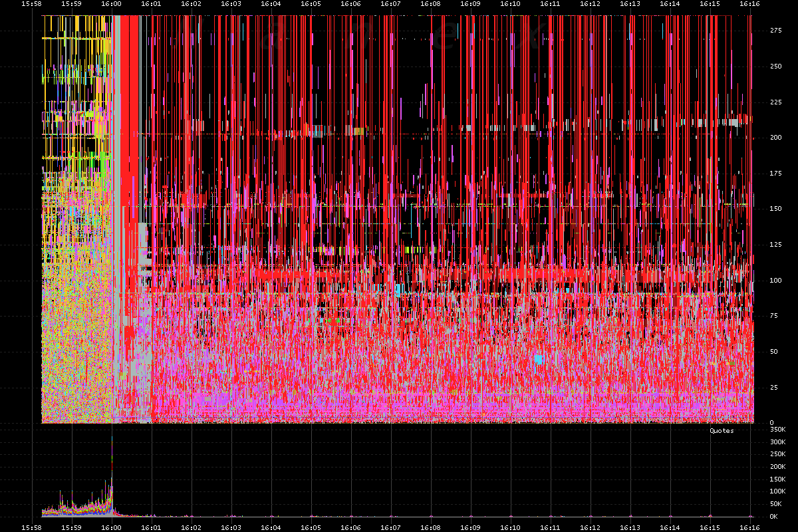Pick 16:04 on the top time axis

[x=271, y=4]
